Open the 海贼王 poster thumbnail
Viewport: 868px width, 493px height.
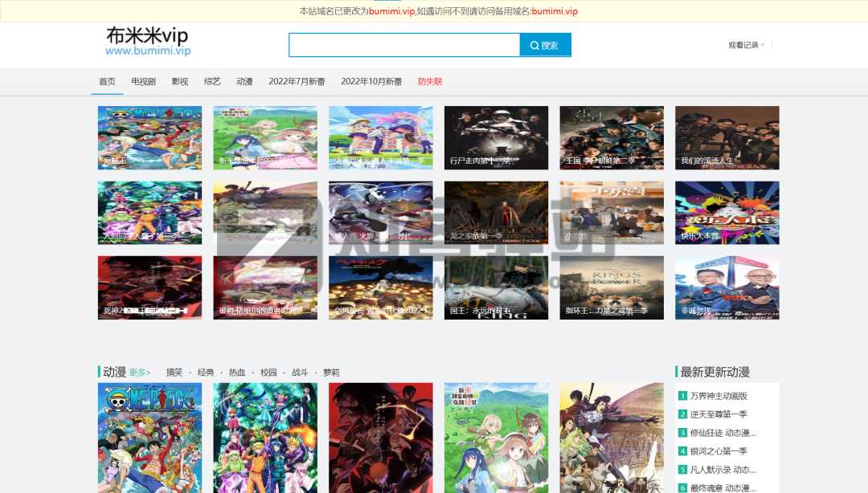tap(149, 137)
